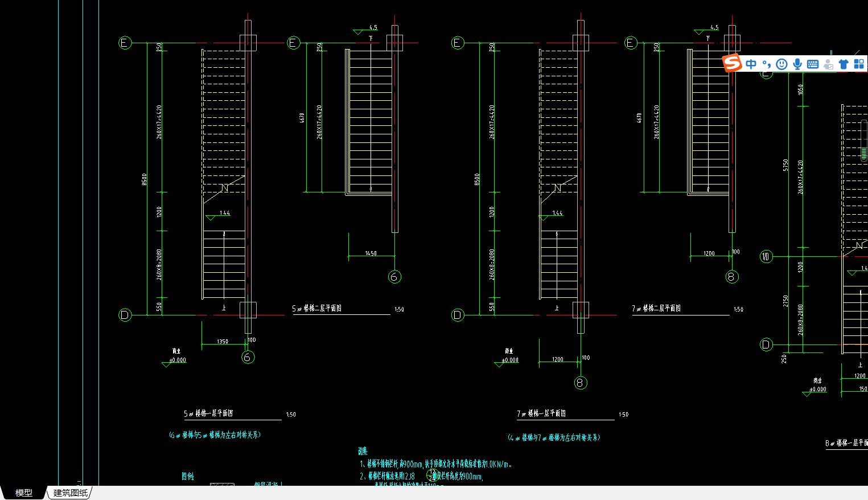
Task: Open the Sogou toolbox grid icon
Action: [x=859, y=64]
